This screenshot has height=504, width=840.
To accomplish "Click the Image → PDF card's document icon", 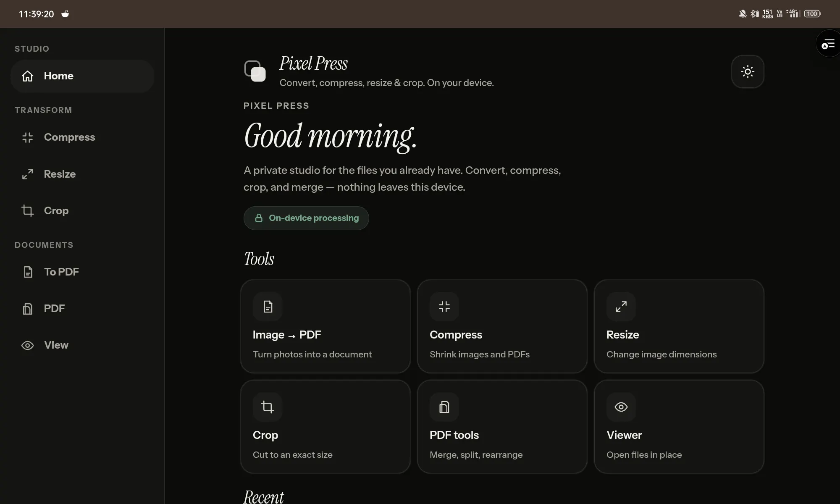I will (268, 307).
